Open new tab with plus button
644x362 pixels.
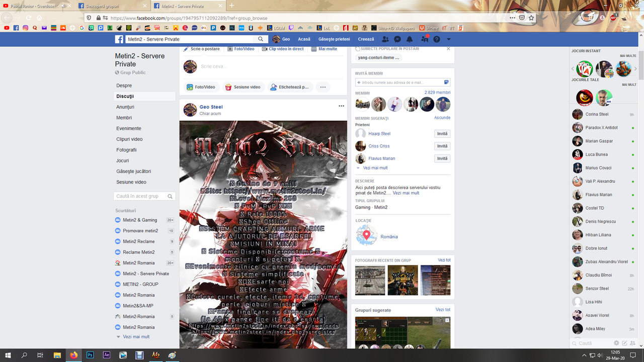(x=231, y=6)
